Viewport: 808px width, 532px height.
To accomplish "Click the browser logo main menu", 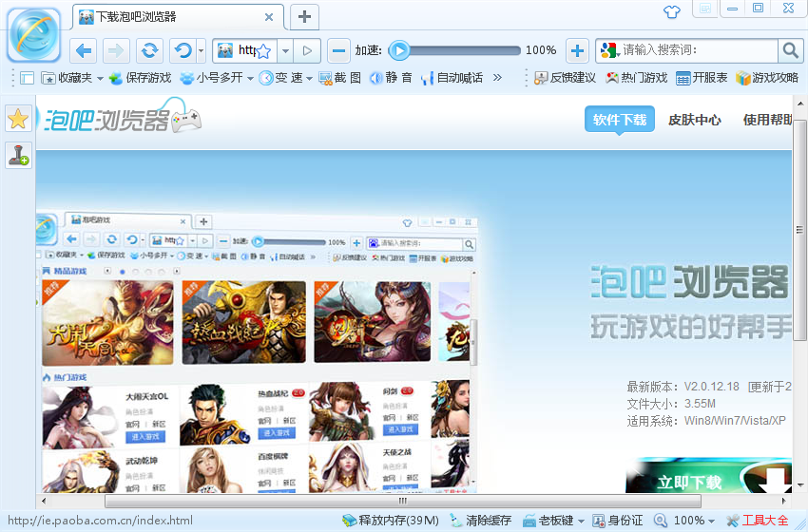I will 34,34.
